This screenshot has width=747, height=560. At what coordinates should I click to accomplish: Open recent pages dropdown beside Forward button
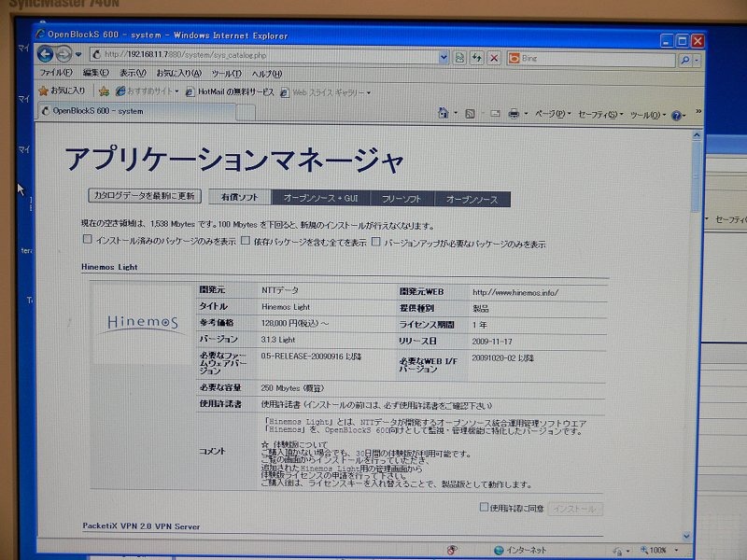(x=78, y=55)
